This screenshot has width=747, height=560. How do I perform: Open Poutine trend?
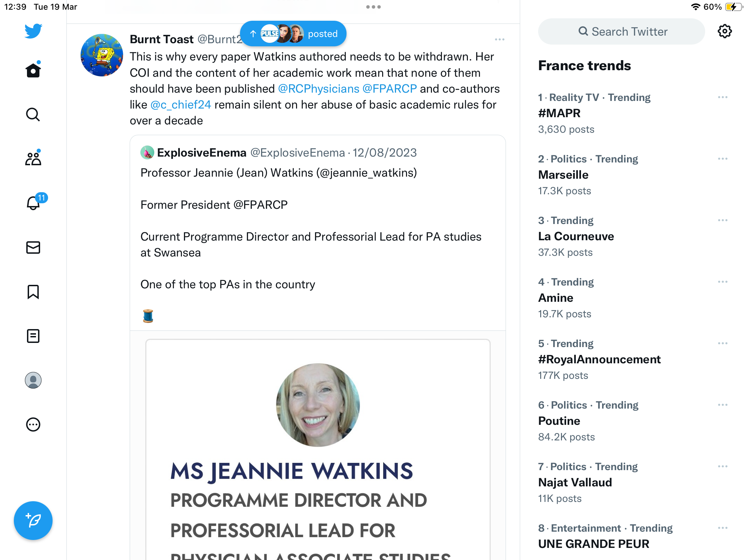tap(559, 421)
